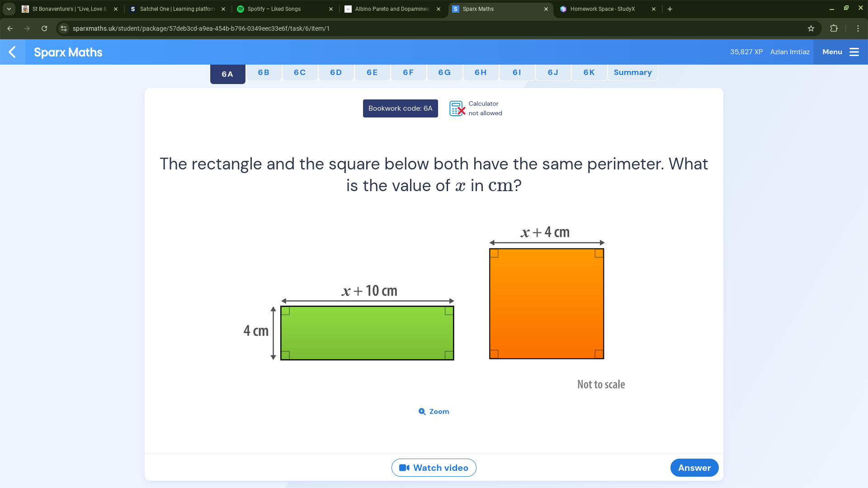
Task: Click the x + 10 cm label
Action: pyautogui.click(x=369, y=291)
